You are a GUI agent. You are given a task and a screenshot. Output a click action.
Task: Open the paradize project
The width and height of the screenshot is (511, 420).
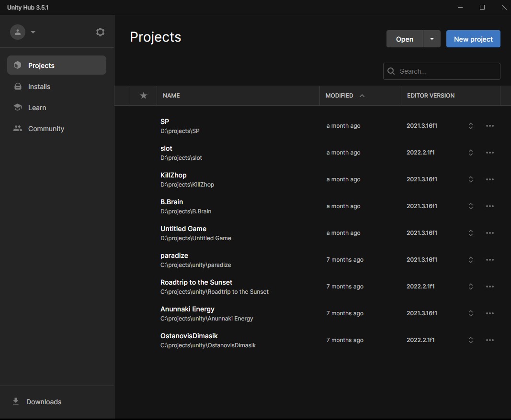[x=174, y=255]
